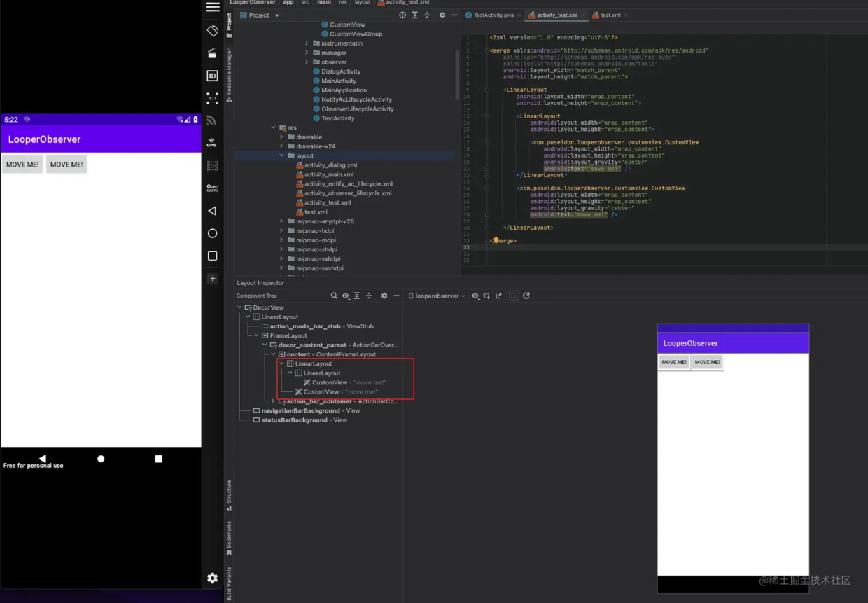Expand the drawable-v24 folder
Viewport: 868px width, 603px height.
pyautogui.click(x=281, y=146)
